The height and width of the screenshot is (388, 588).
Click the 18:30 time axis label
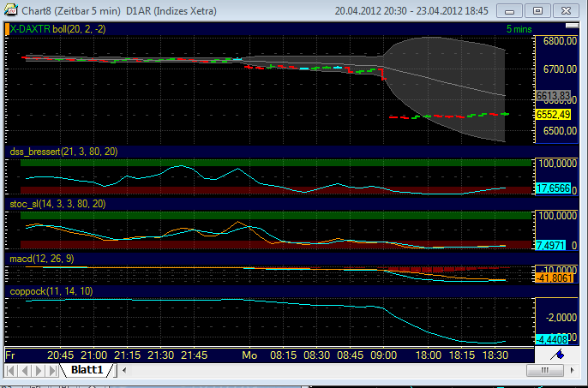pyautogui.click(x=495, y=355)
